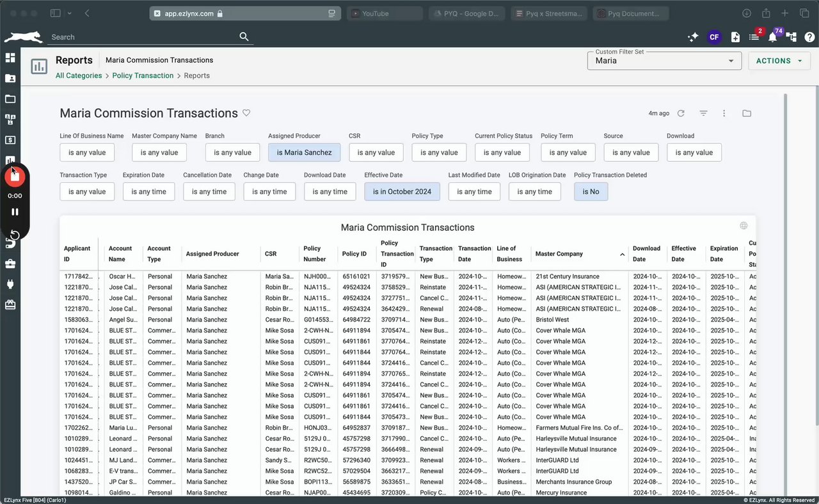
Task: Go back with the browser back arrow
Action: point(87,13)
